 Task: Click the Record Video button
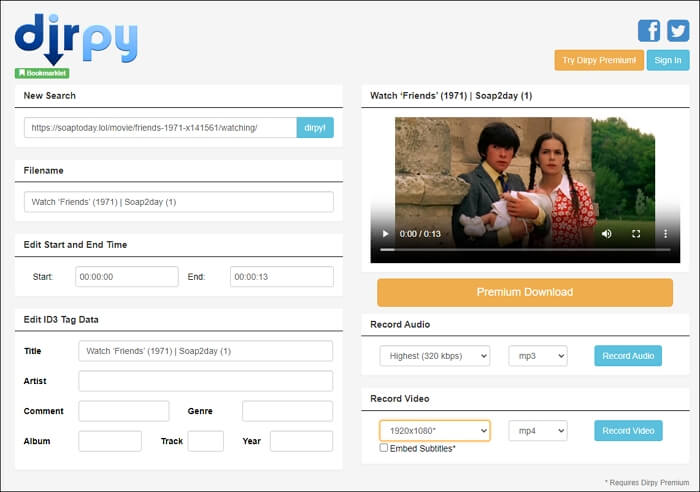click(x=628, y=430)
